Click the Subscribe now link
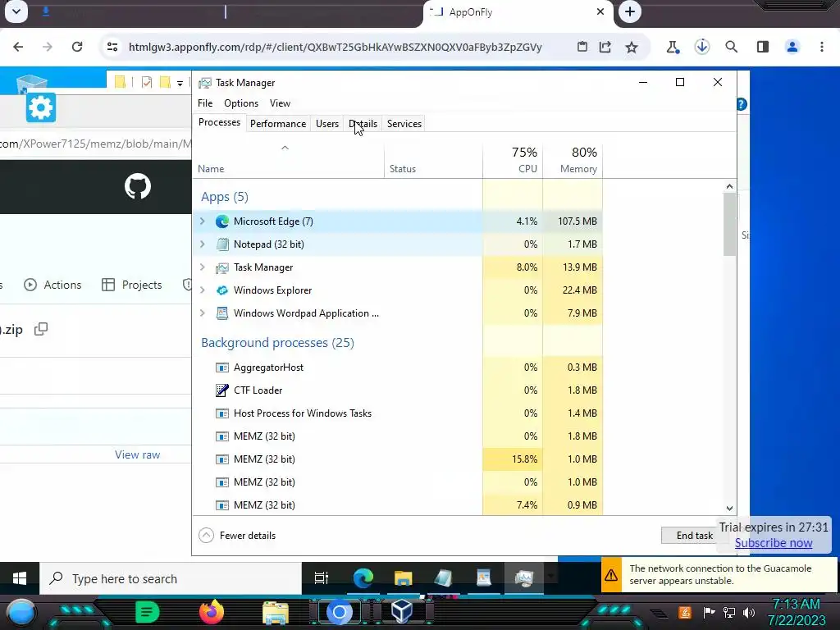Screen dimensions: 840x630 774,543
